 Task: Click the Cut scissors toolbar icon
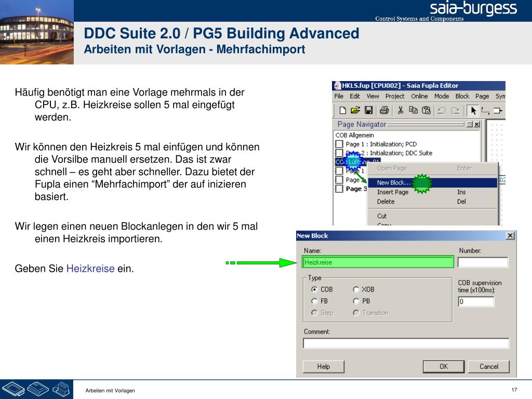pos(401,110)
